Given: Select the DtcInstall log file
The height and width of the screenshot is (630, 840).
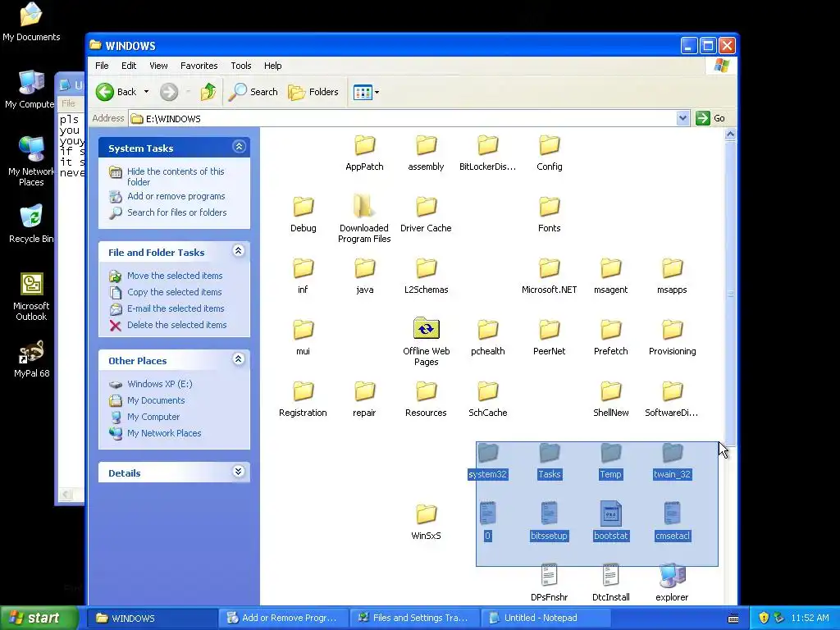Looking at the screenshot, I should pos(610,583).
